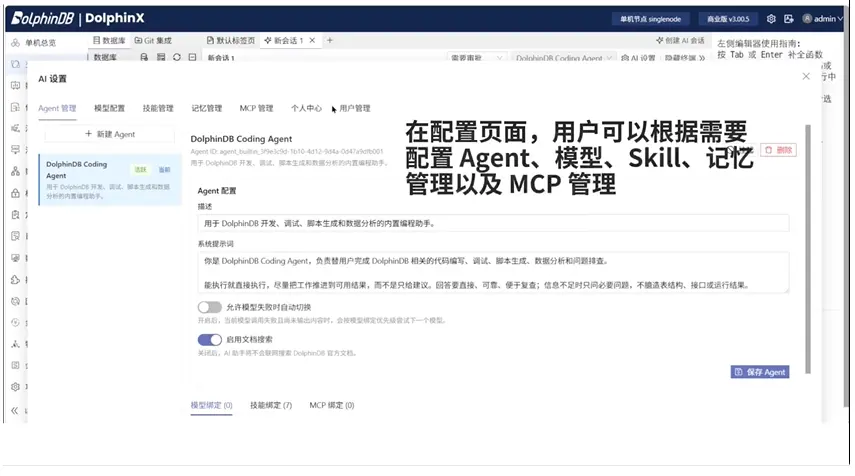The width and height of the screenshot is (855, 476).
Task: Switch to 模型配置 tab
Action: click(109, 109)
